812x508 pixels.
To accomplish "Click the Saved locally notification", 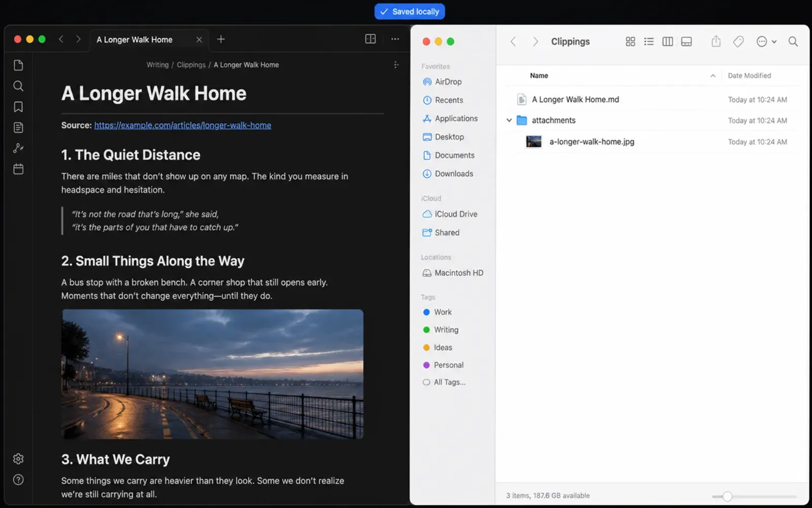I will [410, 12].
